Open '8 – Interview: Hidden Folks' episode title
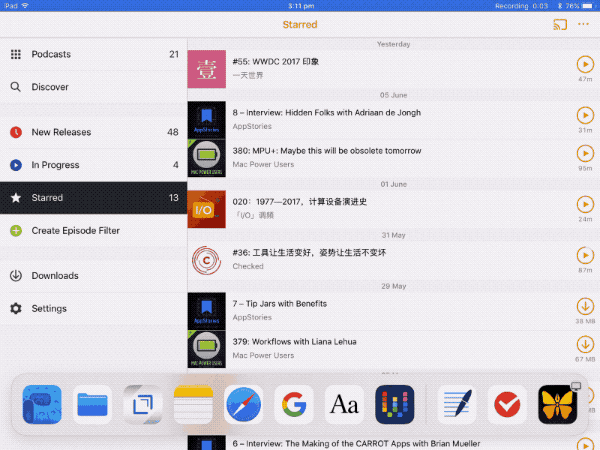 (x=327, y=112)
